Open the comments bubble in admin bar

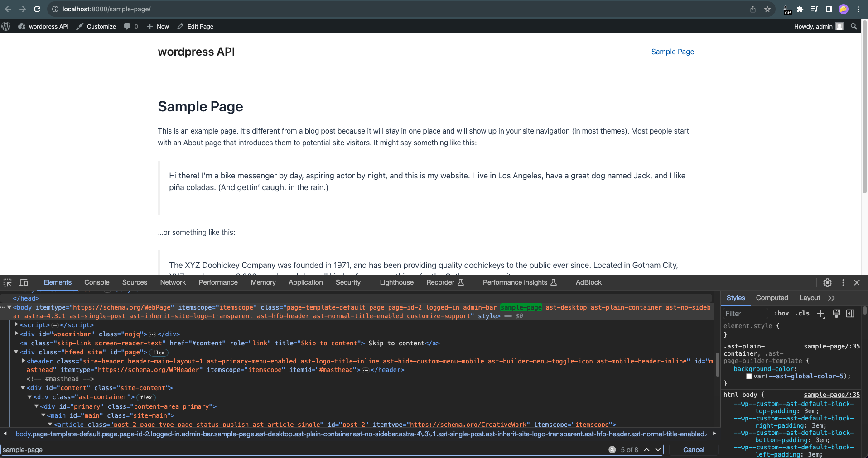pos(131,26)
